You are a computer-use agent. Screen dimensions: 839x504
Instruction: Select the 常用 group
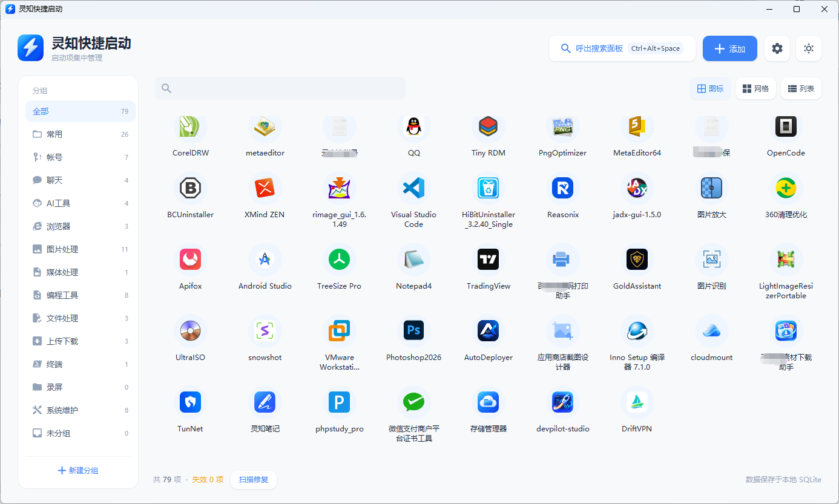point(81,134)
